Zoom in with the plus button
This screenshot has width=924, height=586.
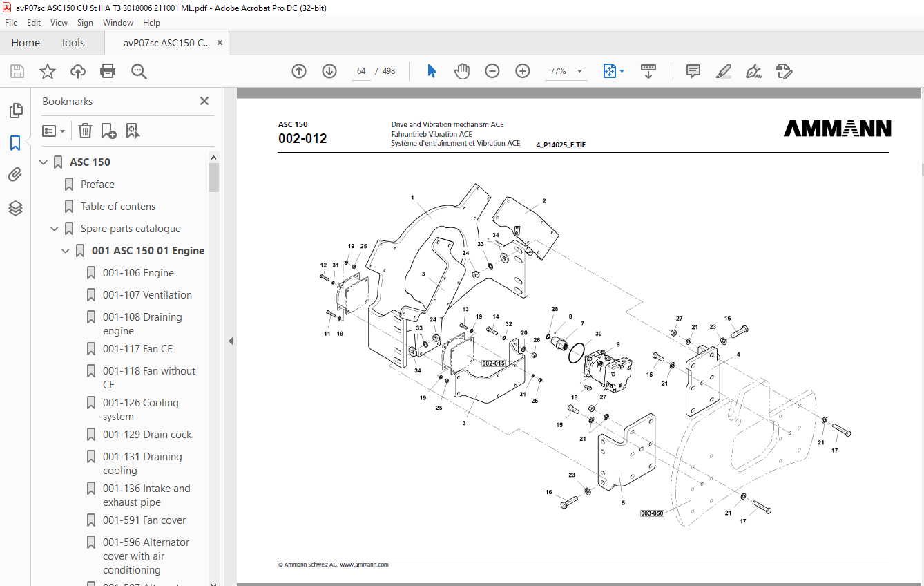coord(523,71)
